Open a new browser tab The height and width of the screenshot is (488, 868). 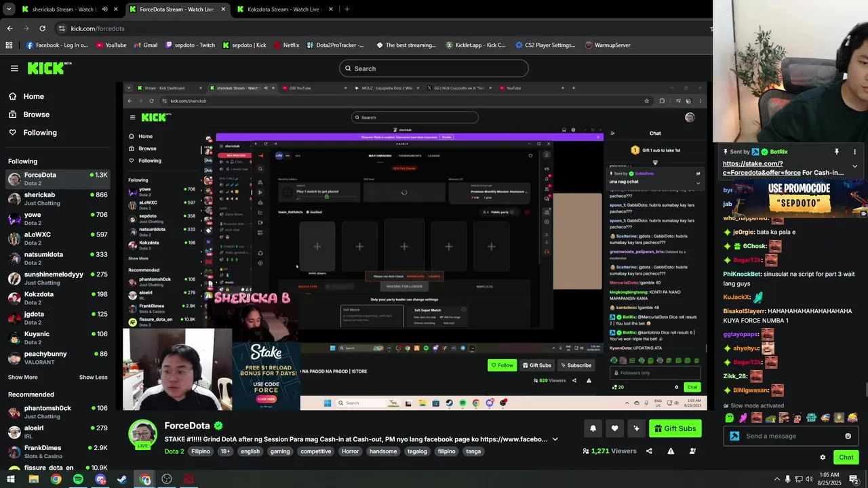pyautogui.click(x=347, y=9)
